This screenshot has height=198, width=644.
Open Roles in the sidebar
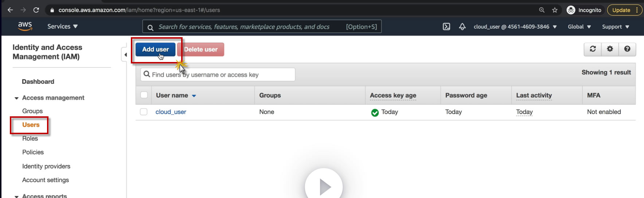[30, 139]
